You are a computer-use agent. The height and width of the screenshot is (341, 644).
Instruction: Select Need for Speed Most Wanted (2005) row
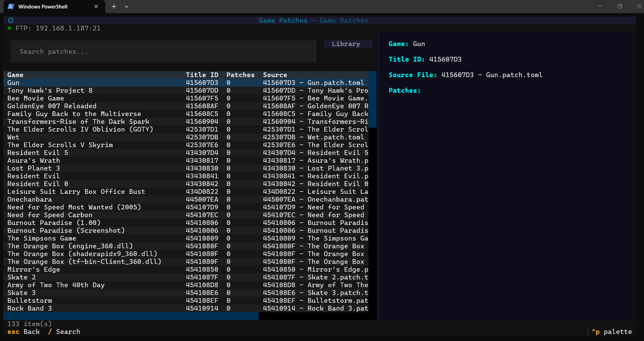186,207
